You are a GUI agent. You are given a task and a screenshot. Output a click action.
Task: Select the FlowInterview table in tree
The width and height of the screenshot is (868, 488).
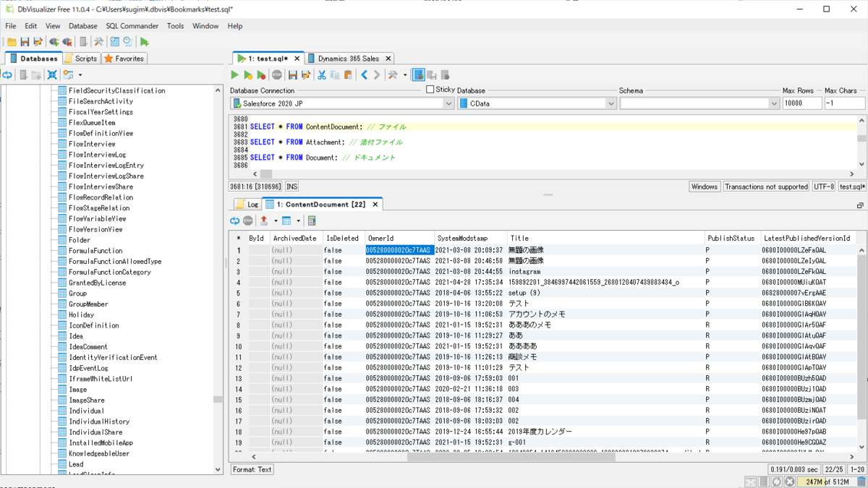pos(92,144)
